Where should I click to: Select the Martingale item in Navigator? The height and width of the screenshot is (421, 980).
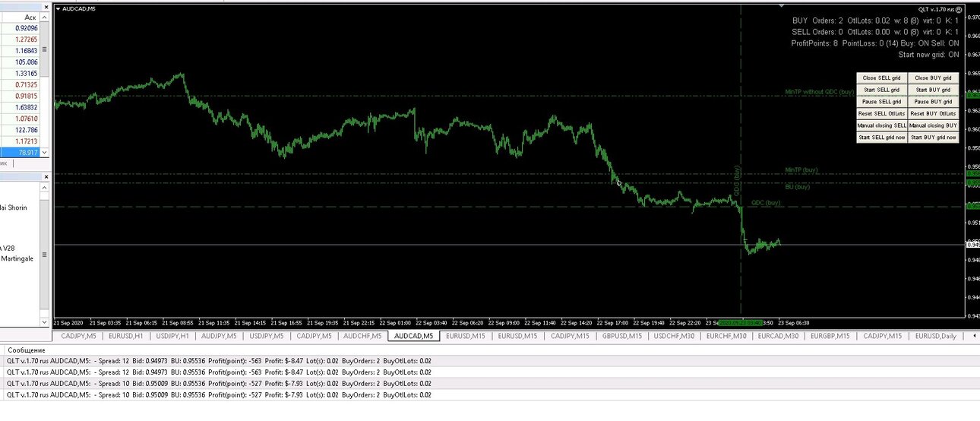tap(18, 258)
